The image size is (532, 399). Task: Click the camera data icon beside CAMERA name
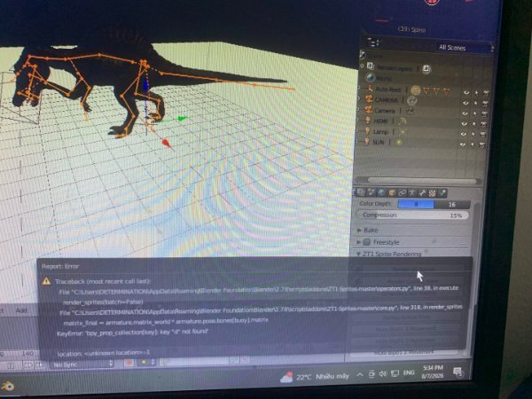(411, 100)
